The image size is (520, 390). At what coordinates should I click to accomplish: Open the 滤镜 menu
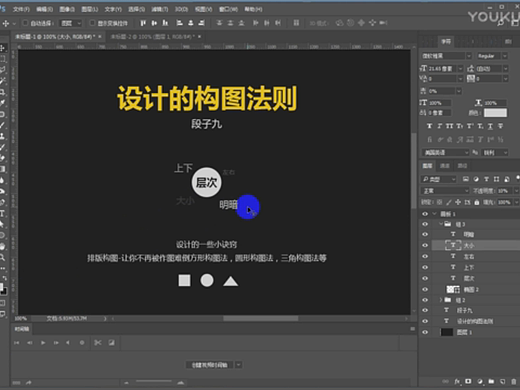[x=159, y=9]
